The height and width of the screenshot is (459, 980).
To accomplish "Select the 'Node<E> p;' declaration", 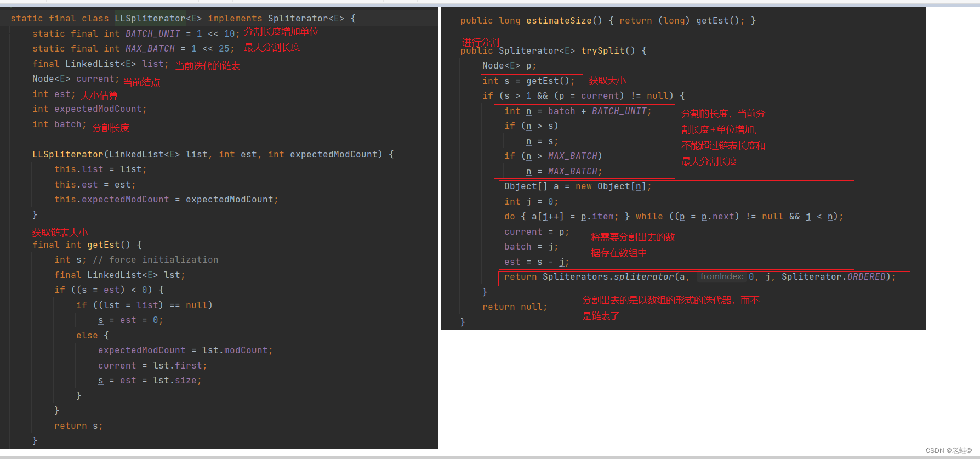I will [509, 66].
